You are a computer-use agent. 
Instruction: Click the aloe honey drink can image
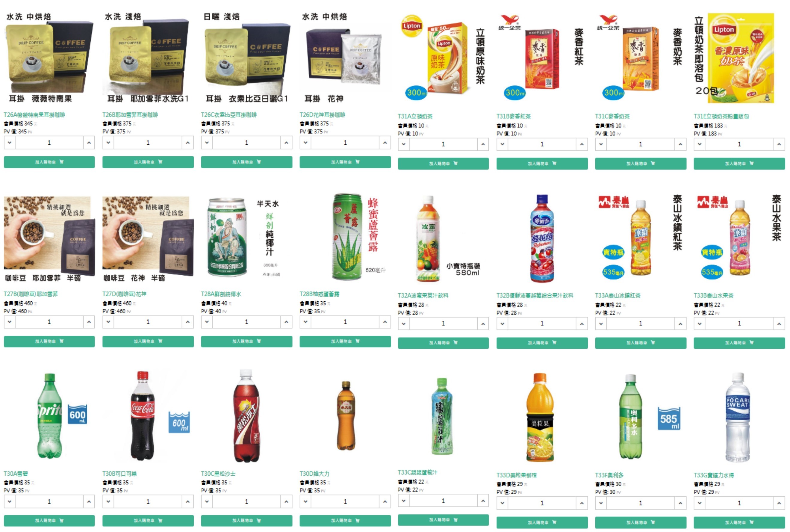point(347,236)
